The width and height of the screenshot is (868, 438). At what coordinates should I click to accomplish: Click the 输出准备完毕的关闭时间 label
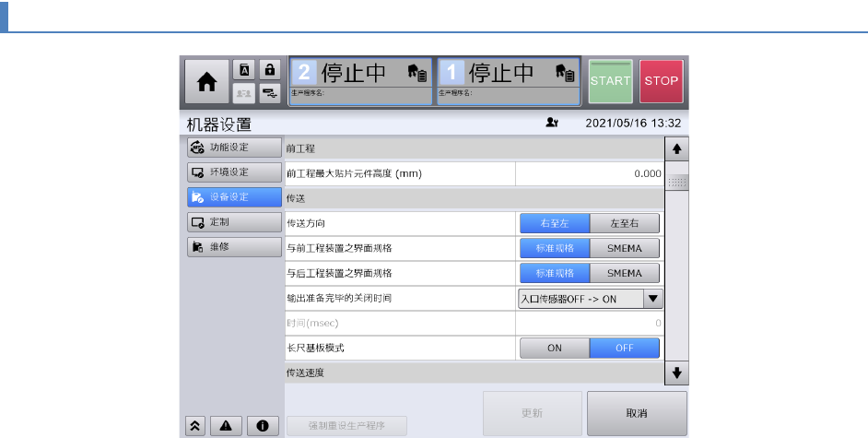(339, 298)
